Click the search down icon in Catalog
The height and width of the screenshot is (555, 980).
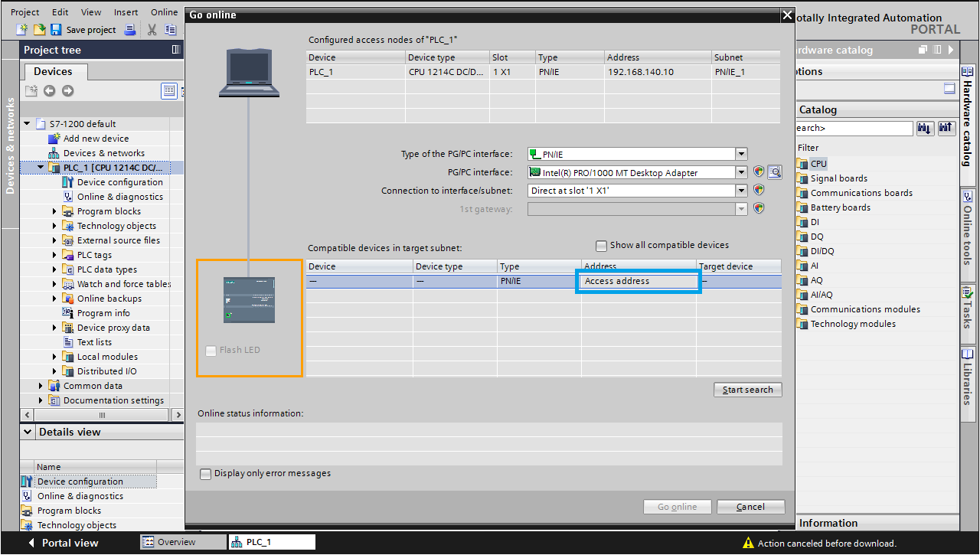point(925,128)
